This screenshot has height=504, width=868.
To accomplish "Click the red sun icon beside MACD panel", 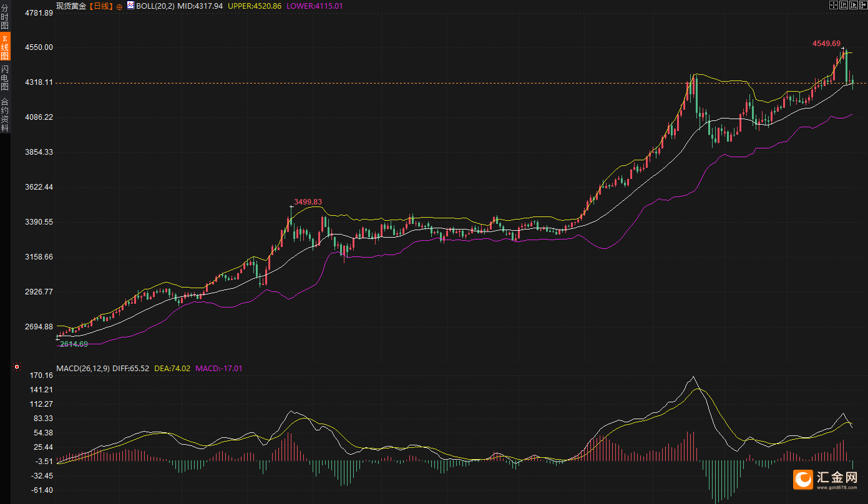I will (17, 367).
